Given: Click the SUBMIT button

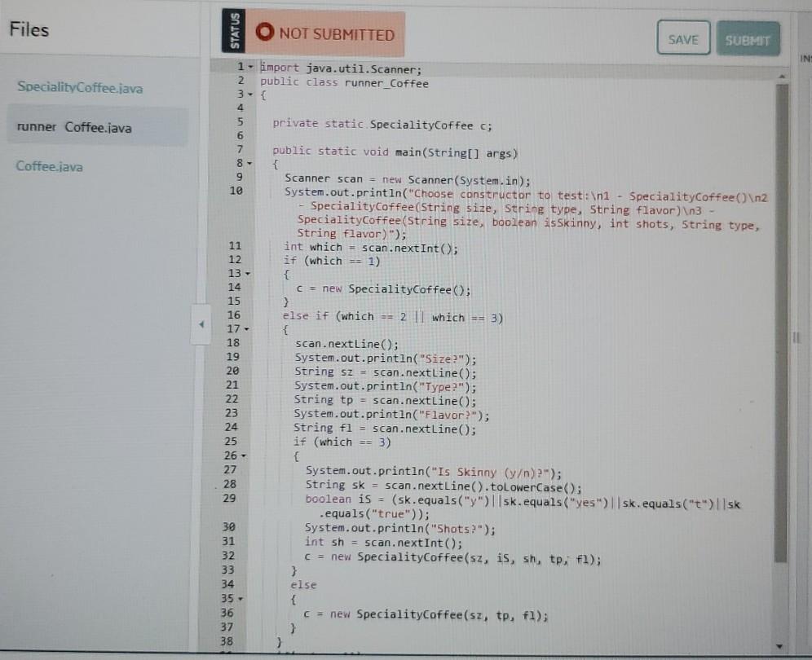Looking at the screenshot, I should click(748, 39).
